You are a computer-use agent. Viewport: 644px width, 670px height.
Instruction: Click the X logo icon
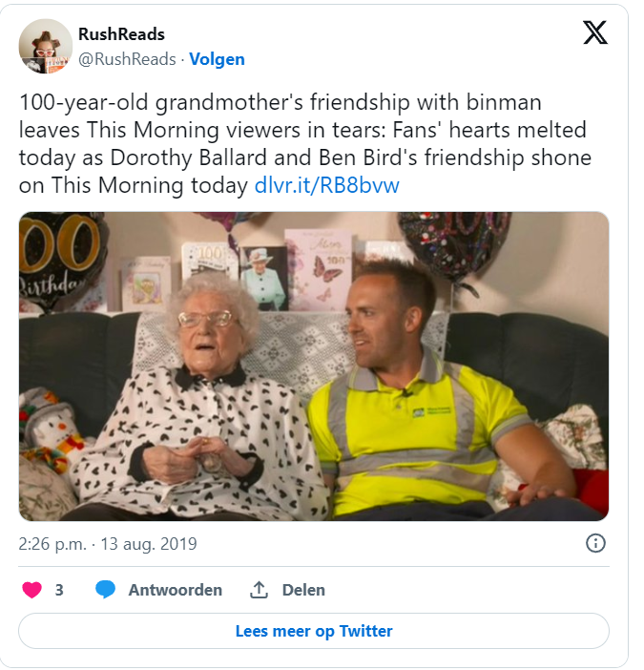pyautogui.click(x=595, y=32)
